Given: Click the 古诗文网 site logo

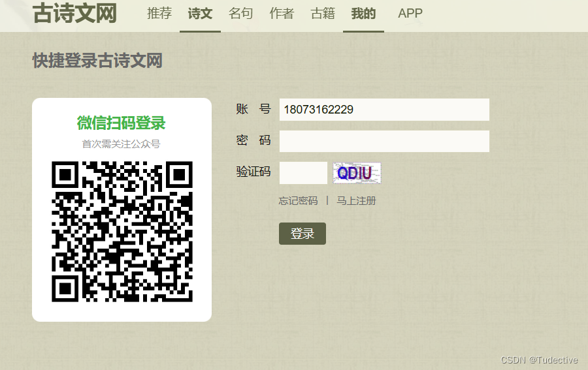Looking at the screenshot, I should point(75,13).
